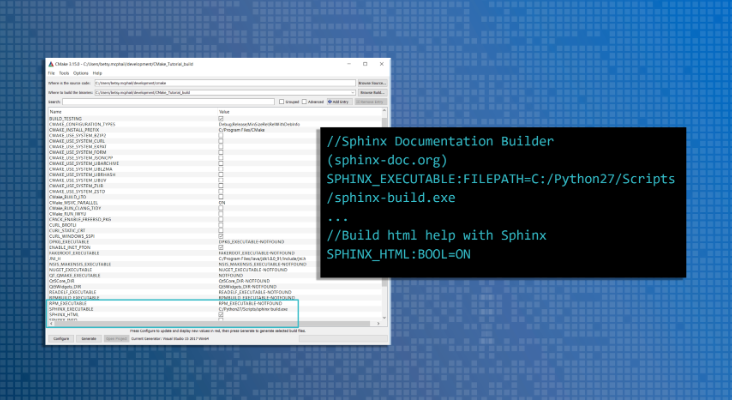This screenshot has width=732, height=400.
Task: Click the CMake logo in the title bar
Action: [x=51, y=64]
